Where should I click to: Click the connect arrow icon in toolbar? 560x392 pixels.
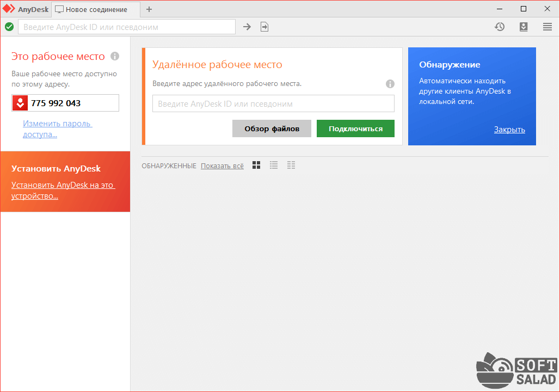[247, 27]
